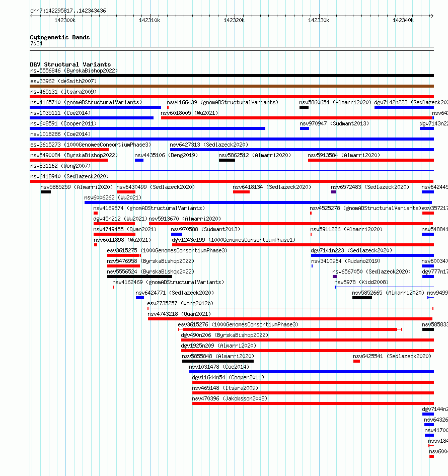Click nsv5913584 (Almarri2020) label

point(344,156)
